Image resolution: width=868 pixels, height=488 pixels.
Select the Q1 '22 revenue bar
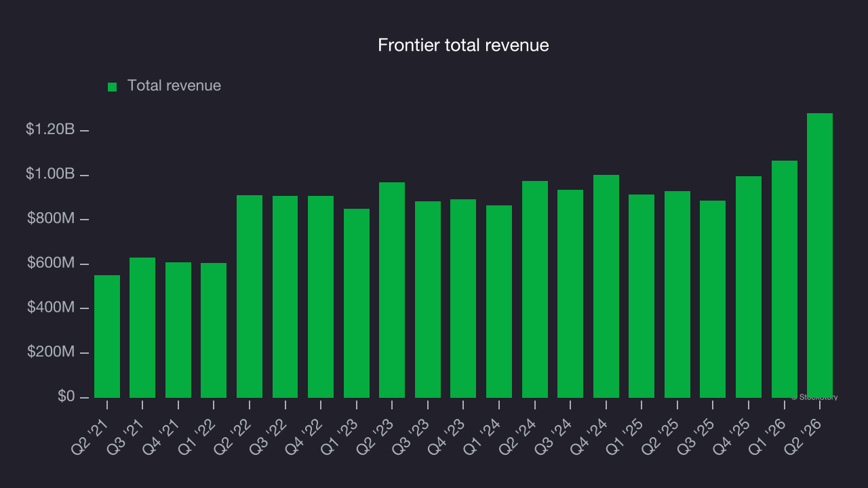(x=214, y=330)
